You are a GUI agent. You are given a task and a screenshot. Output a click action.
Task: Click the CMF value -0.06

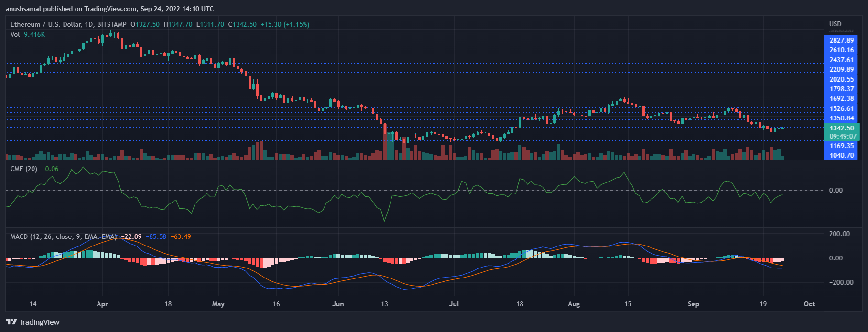tap(50, 169)
